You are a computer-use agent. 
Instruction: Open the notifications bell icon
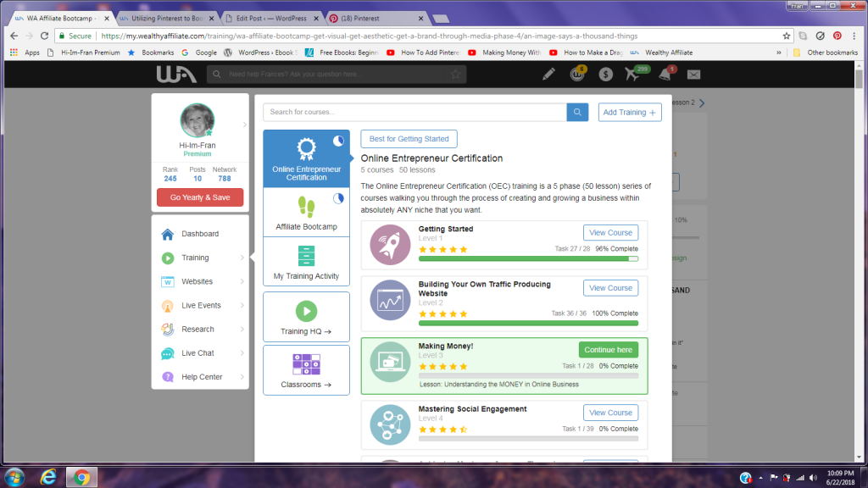pos(665,75)
